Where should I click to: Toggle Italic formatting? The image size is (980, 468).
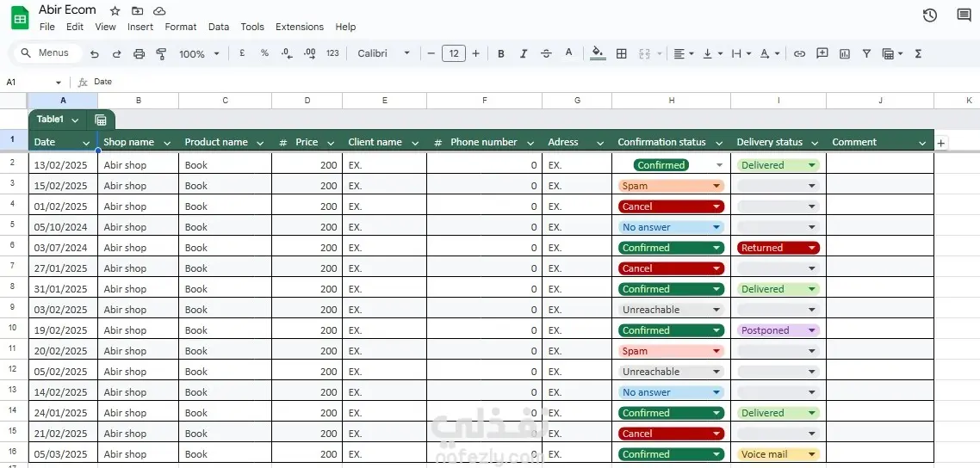524,53
